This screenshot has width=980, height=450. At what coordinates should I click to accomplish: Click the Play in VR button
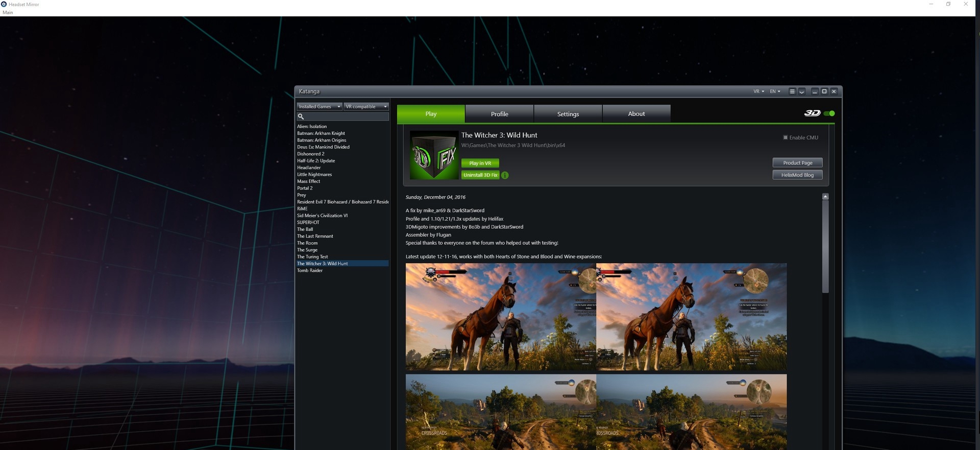click(x=480, y=163)
